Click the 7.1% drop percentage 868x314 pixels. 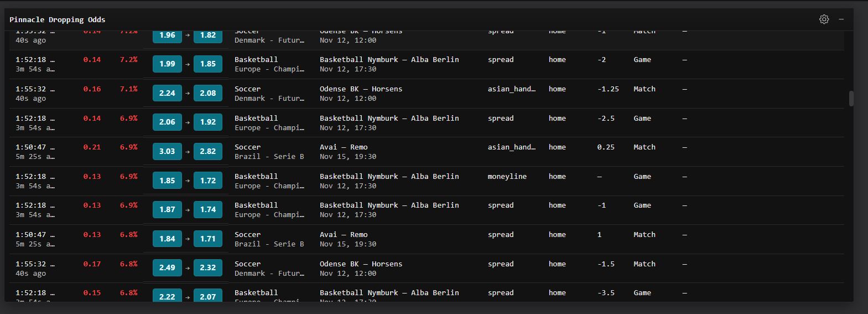click(x=128, y=89)
